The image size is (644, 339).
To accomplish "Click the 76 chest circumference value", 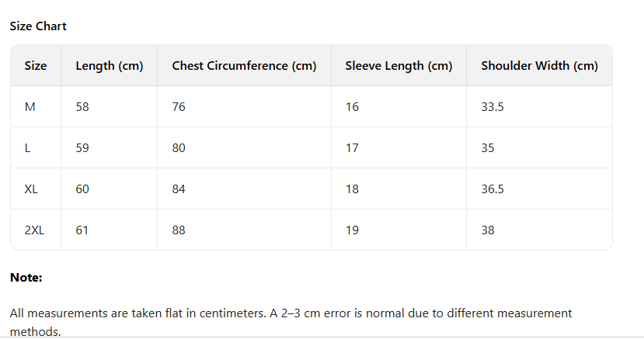I will coord(179,107).
